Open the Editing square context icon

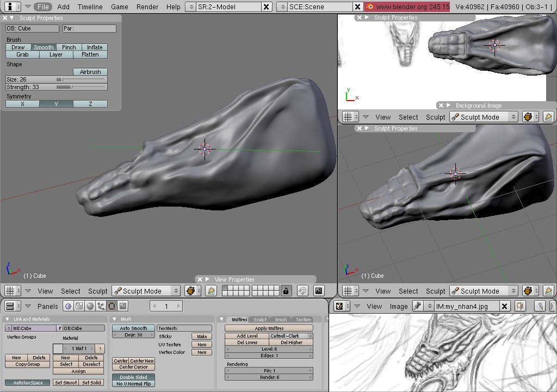(x=112, y=306)
